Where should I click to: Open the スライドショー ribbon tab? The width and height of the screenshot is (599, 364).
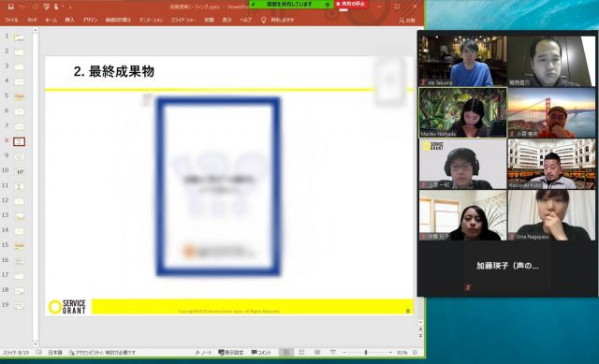[x=183, y=20]
